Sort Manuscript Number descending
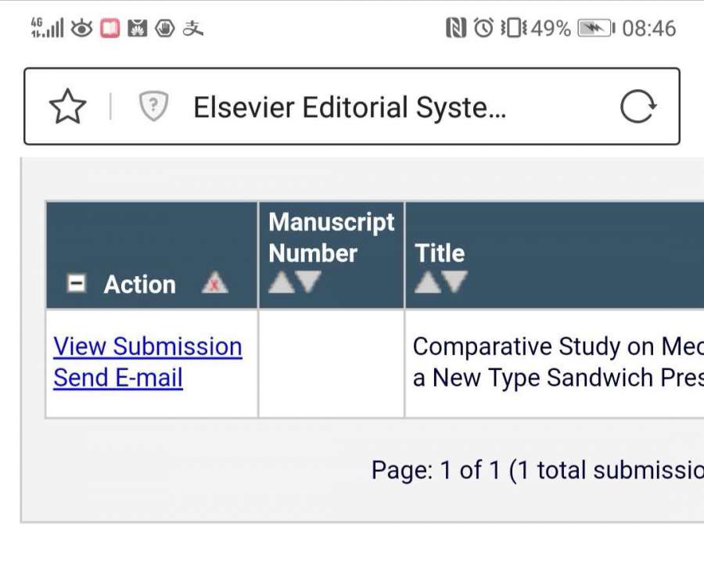Viewport: 704px width, 588px height. [308, 282]
